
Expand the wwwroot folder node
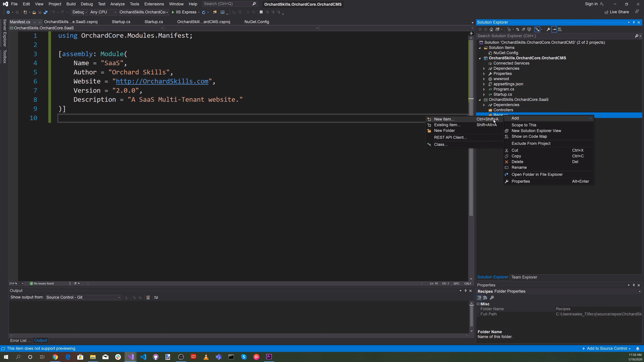pos(484,79)
